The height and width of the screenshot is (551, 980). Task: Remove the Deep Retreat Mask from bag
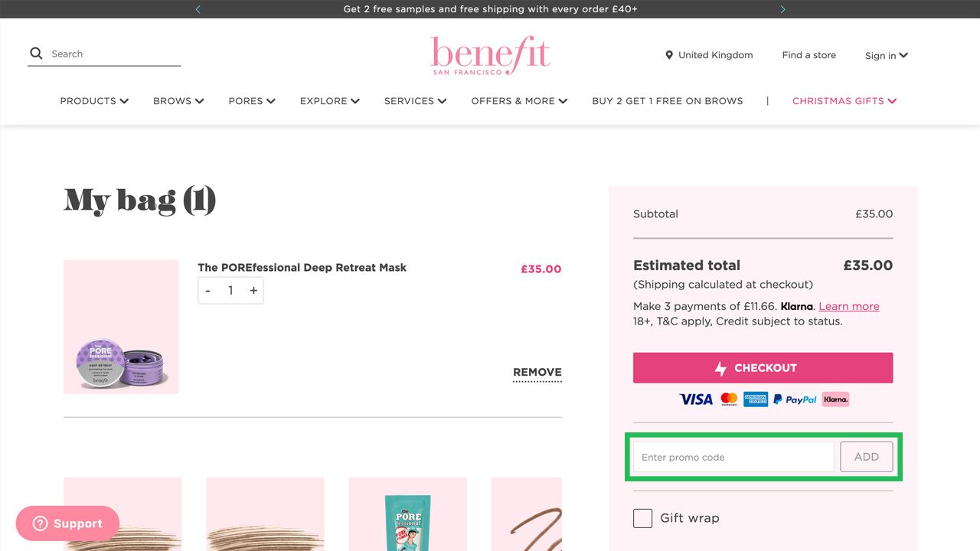537,373
